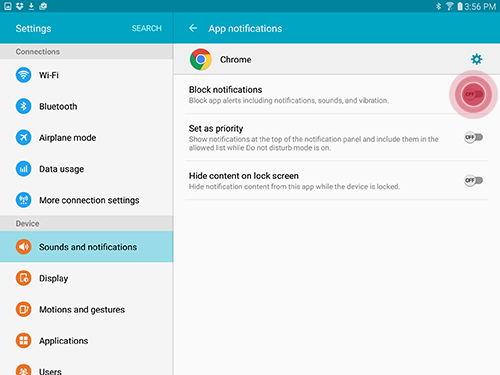Viewport: 500px width, 375px height.
Task: Tap the 'Block app alerts including notifications' description
Action: pos(289,100)
